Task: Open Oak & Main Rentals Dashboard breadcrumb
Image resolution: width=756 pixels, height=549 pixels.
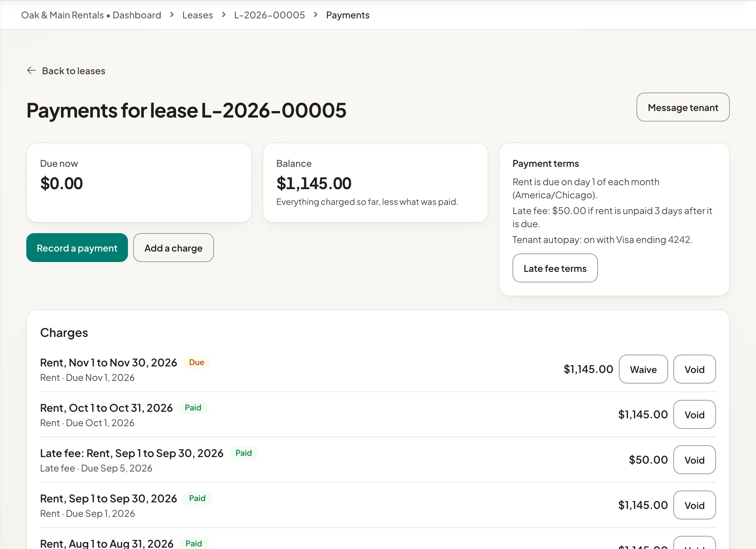Action: 91,15
